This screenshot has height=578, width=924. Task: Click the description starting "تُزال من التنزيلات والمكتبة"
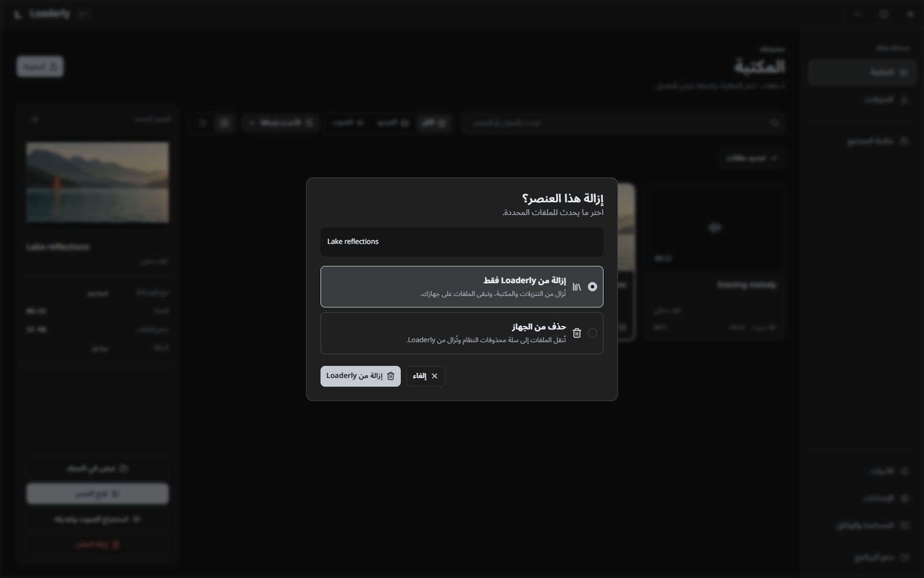[x=493, y=294]
